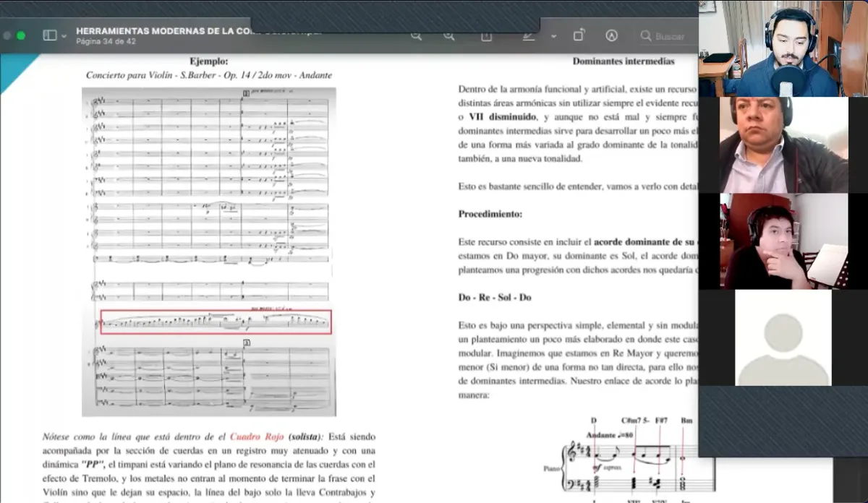The width and height of the screenshot is (868, 503).
Task: Select the participant tile with avatar placeholder
Action: (x=783, y=338)
